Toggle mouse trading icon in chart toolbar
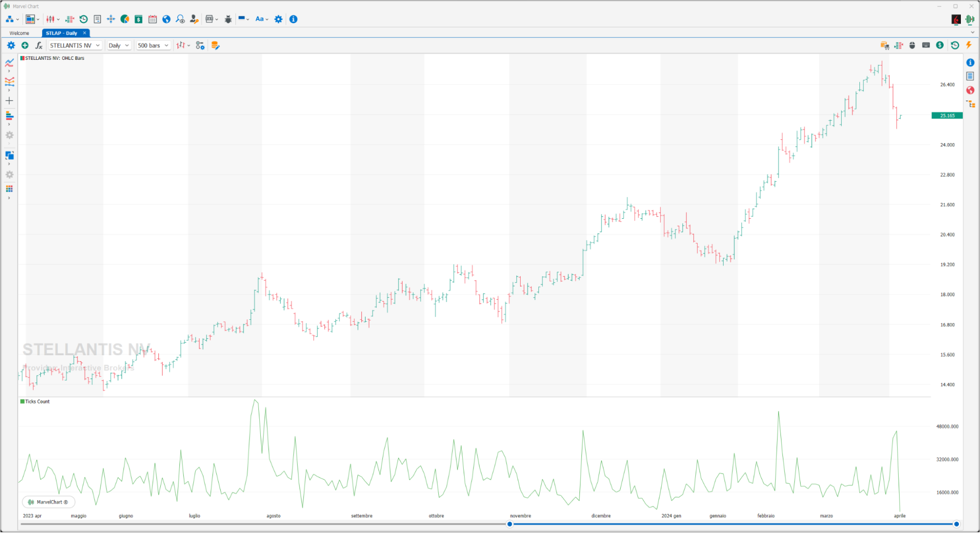The image size is (980, 533). coord(912,45)
